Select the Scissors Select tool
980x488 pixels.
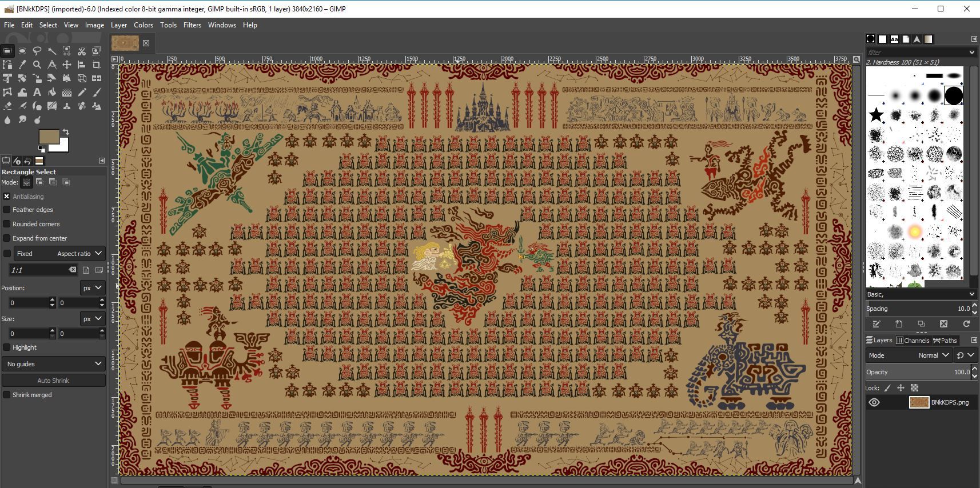point(82,51)
